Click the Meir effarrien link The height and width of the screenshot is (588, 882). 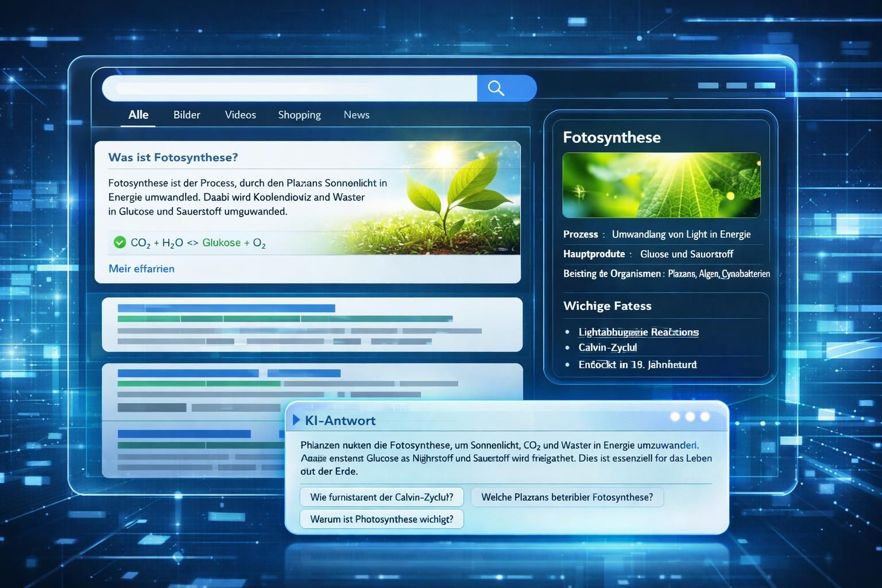[x=141, y=269]
